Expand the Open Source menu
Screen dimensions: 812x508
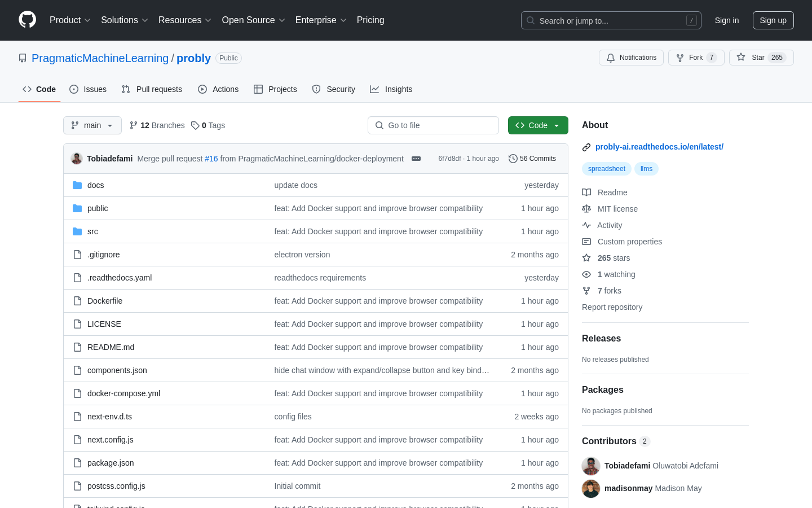coord(254,20)
